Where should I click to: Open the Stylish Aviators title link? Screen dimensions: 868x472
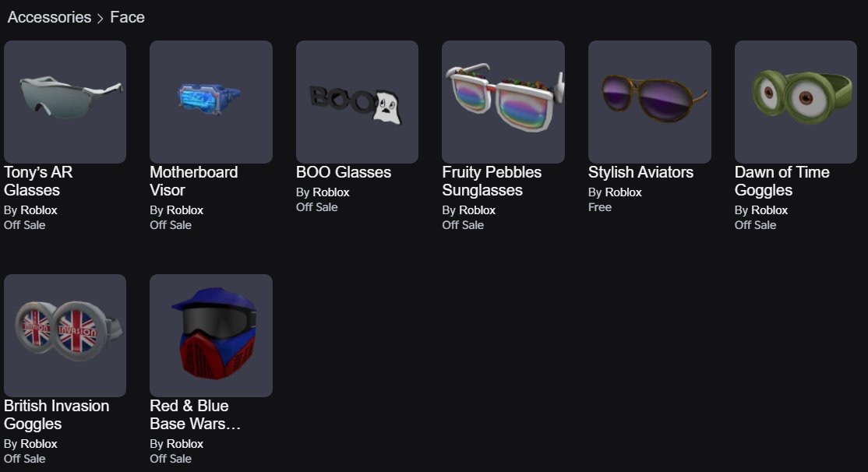[x=640, y=172]
